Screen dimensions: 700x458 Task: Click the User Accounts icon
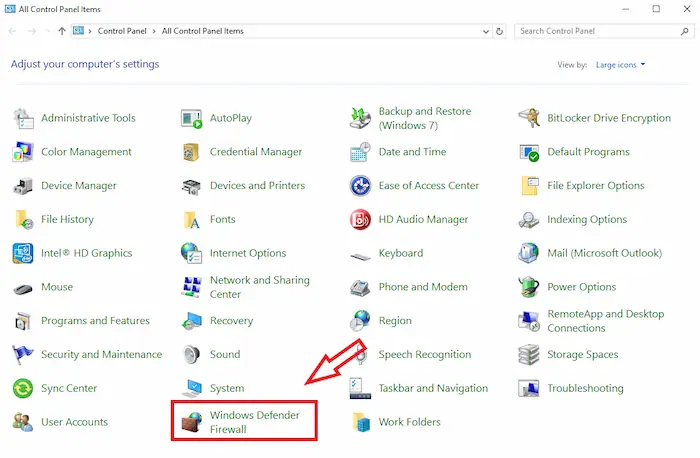coord(23,422)
